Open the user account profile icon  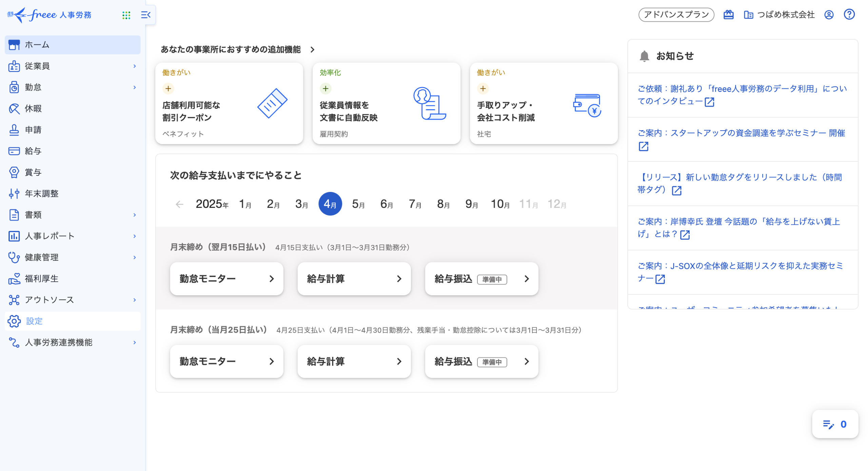[x=829, y=15]
